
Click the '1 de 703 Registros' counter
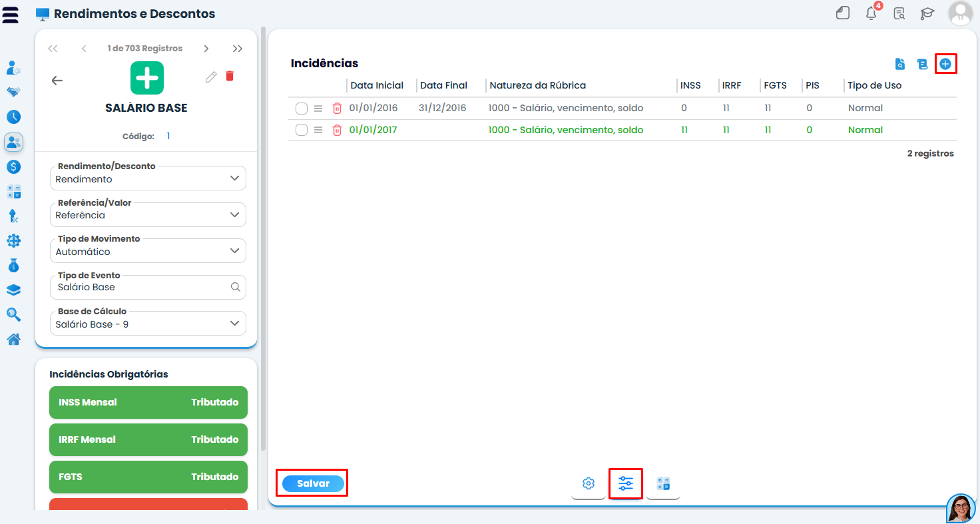[144, 49]
